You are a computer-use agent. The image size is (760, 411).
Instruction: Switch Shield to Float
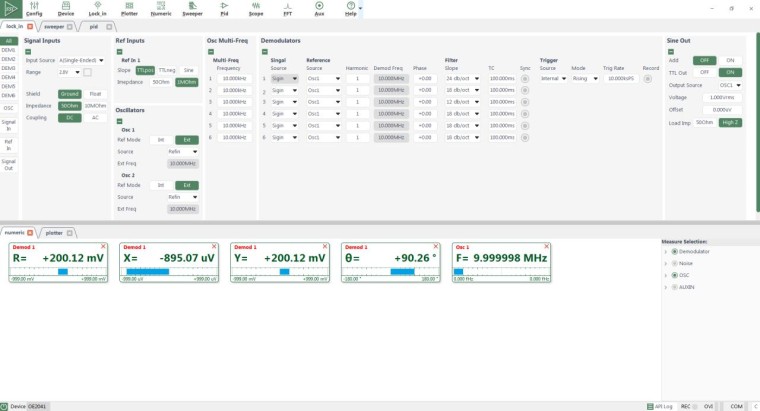[x=95, y=94]
